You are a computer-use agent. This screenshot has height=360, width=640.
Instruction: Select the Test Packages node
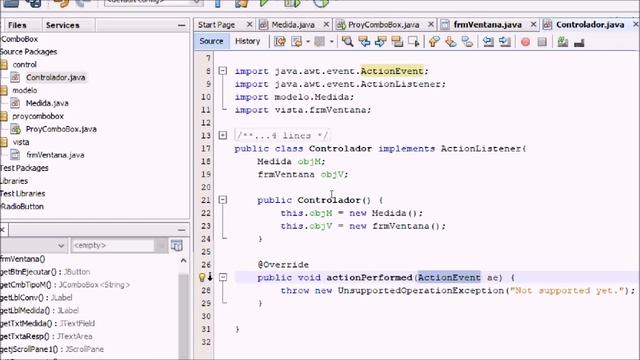24,168
